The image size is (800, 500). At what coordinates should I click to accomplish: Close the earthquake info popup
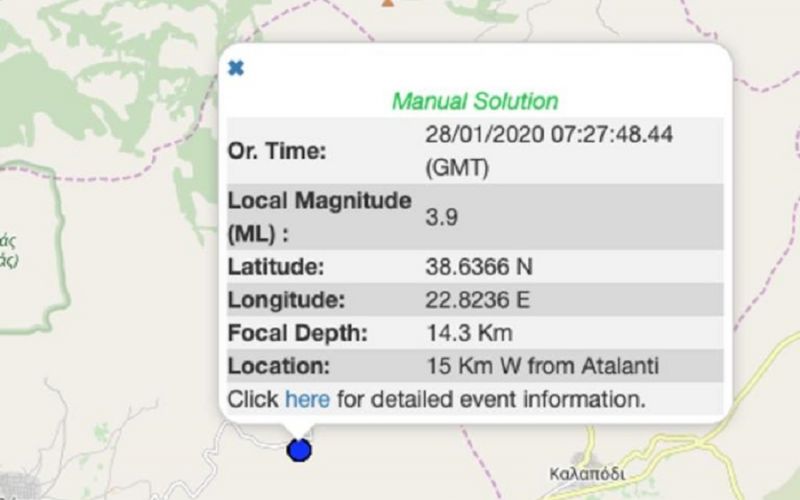(236, 68)
